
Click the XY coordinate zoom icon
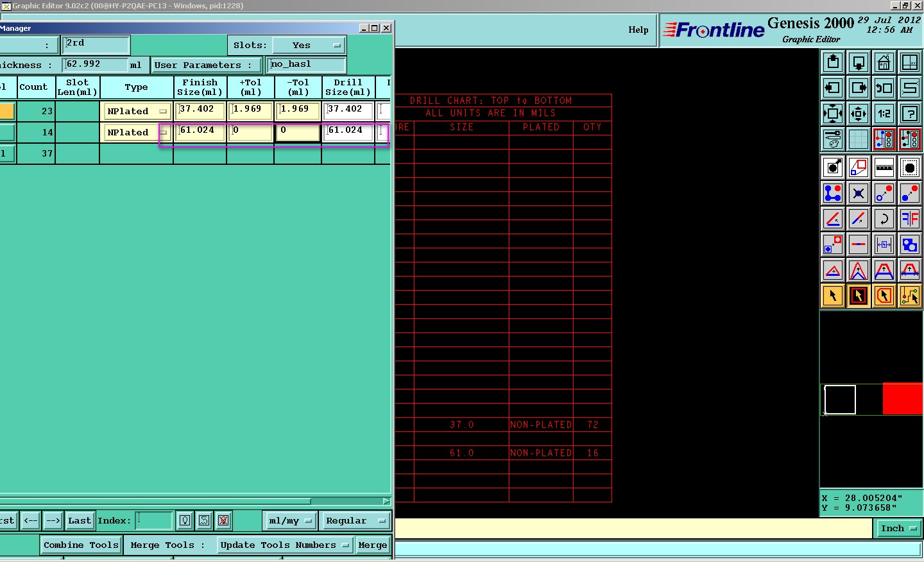[x=910, y=62]
